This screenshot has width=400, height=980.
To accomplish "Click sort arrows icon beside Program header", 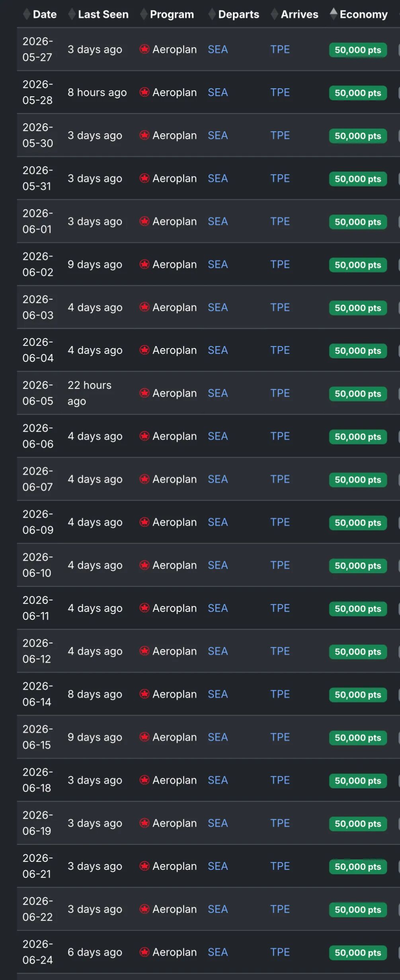I will tap(144, 14).
